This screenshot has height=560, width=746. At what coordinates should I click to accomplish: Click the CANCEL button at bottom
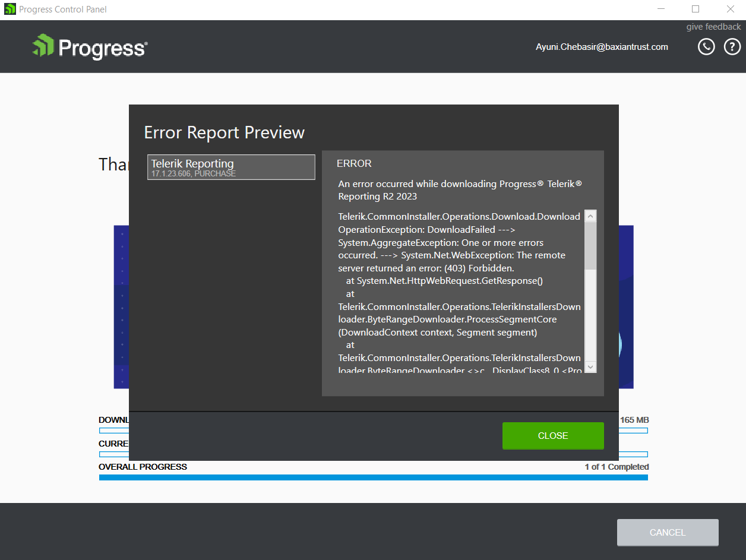point(668,533)
